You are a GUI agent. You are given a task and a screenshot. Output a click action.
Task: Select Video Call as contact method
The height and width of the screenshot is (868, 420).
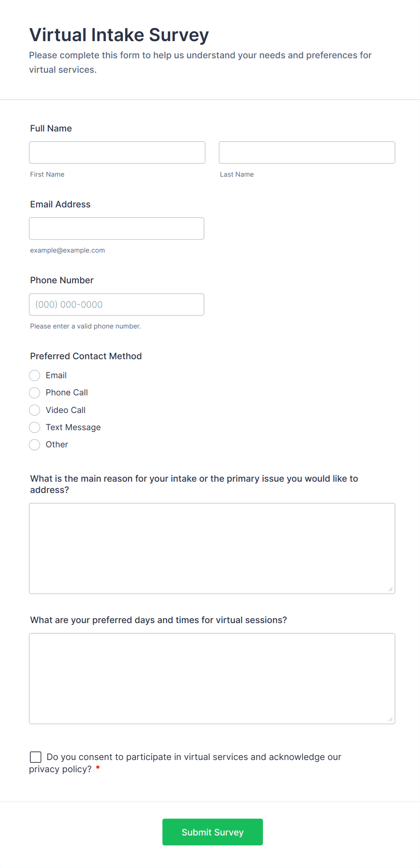point(35,410)
